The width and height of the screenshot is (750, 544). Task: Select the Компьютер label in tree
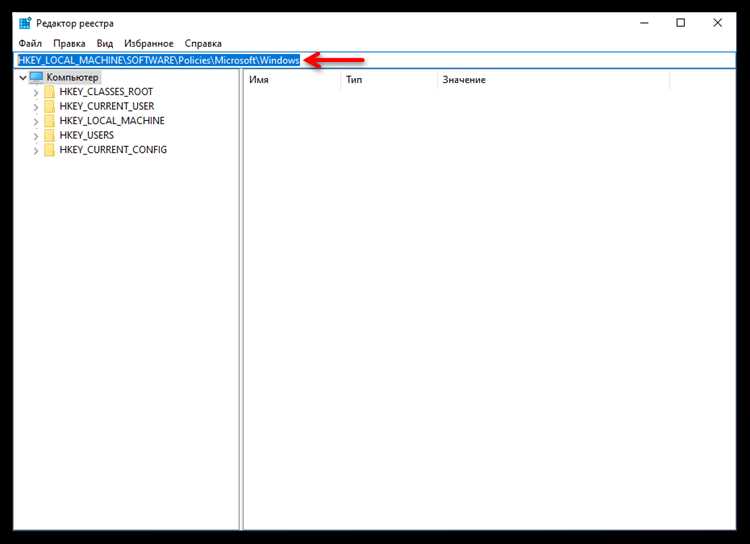tap(73, 77)
